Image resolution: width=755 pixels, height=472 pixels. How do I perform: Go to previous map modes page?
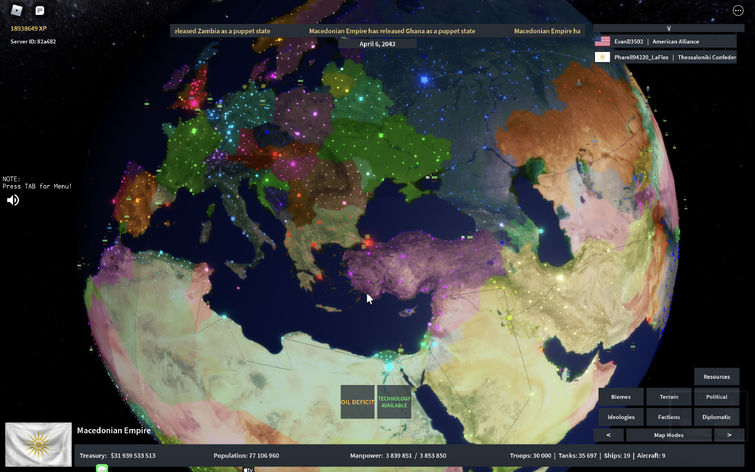click(x=609, y=435)
